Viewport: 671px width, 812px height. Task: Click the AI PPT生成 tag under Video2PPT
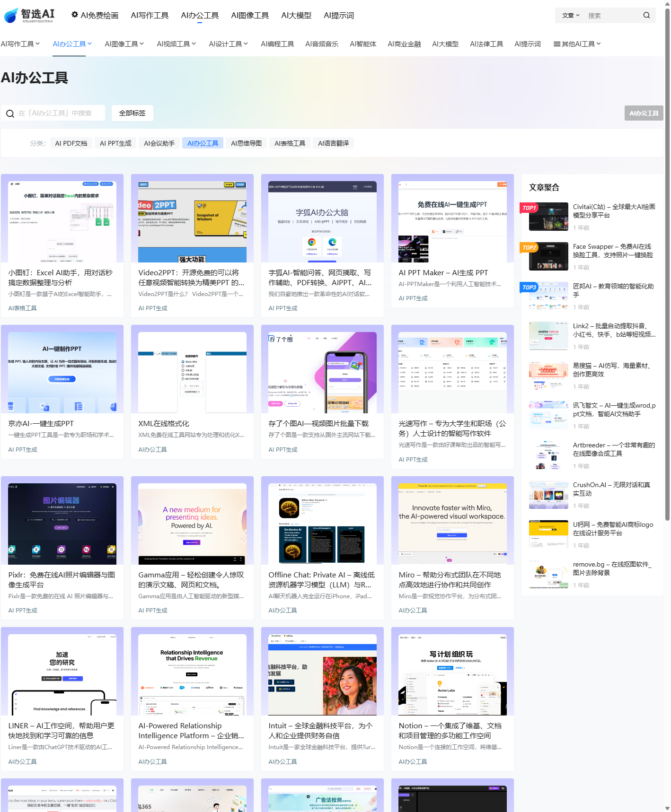click(x=153, y=308)
